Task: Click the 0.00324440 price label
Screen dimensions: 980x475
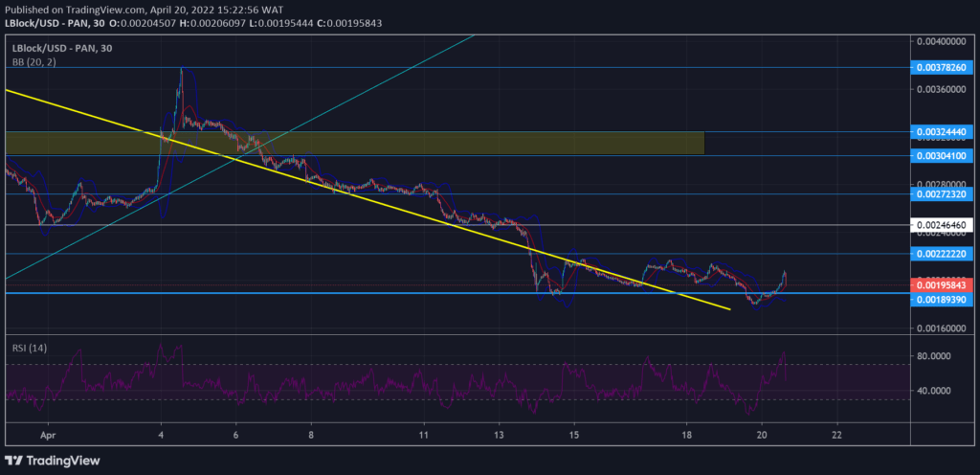Action: click(x=942, y=132)
